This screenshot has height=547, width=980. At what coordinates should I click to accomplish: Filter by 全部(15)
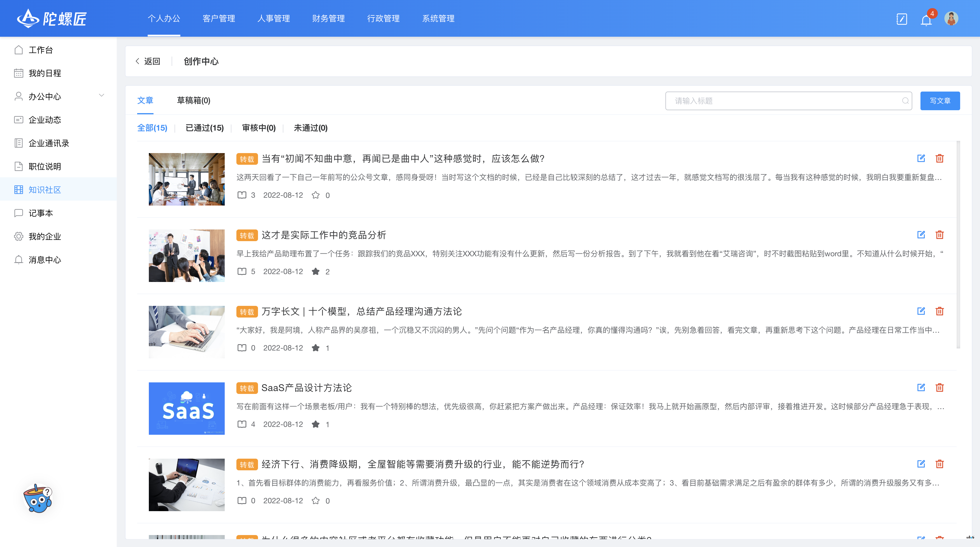pos(152,128)
